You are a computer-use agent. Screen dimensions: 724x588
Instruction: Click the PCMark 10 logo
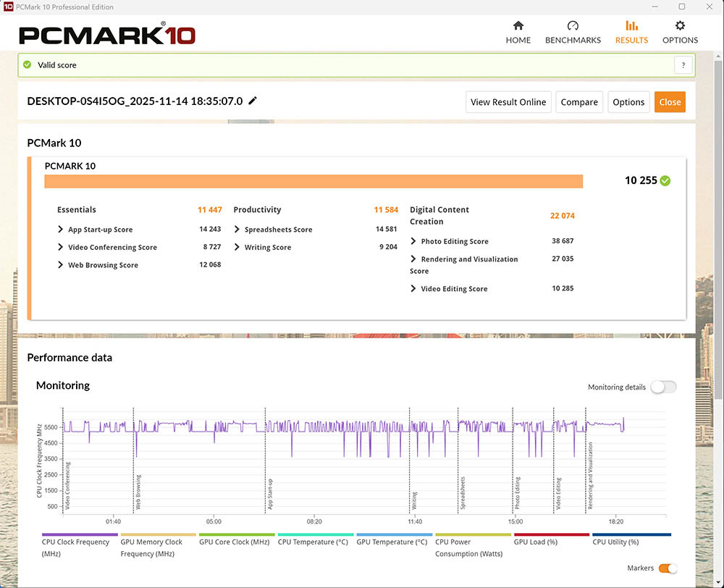coord(107,35)
